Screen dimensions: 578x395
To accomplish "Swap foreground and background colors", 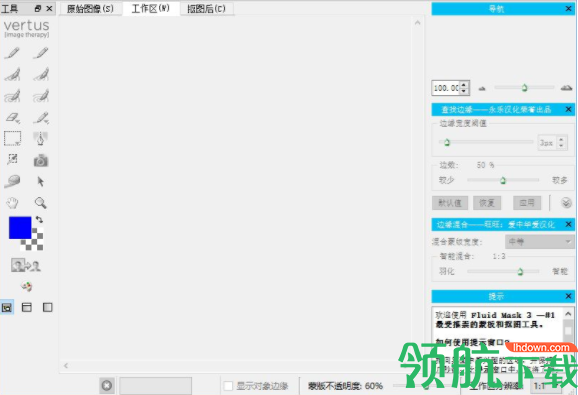I will click(x=39, y=220).
